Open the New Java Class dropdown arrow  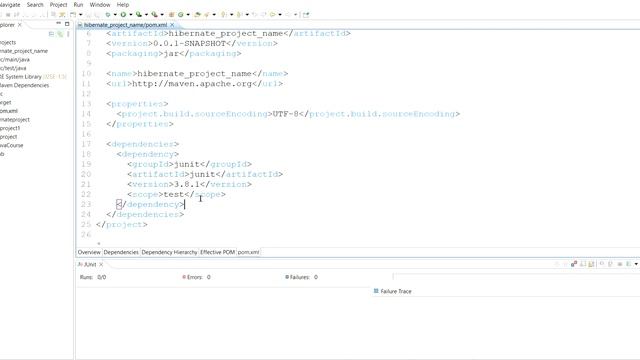coord(188,14)
